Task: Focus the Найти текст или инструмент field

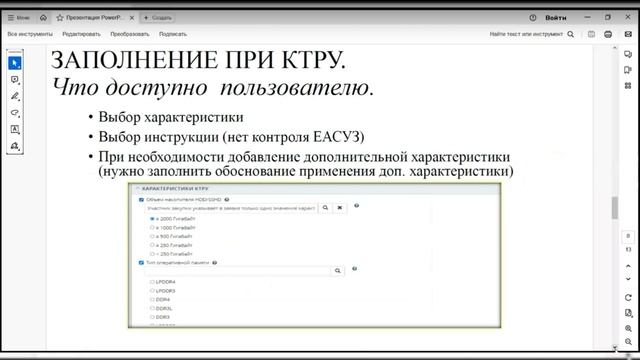Action: tap(526, 34)
